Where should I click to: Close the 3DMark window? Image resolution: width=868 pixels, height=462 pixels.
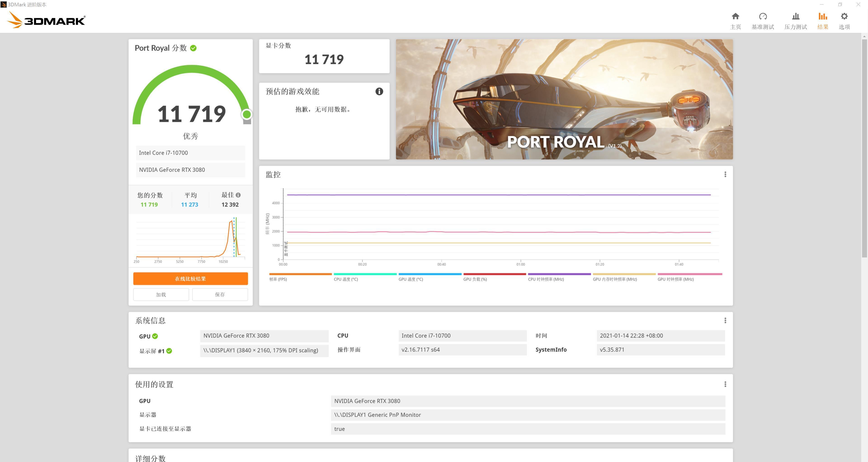click(x=858, y=5)
